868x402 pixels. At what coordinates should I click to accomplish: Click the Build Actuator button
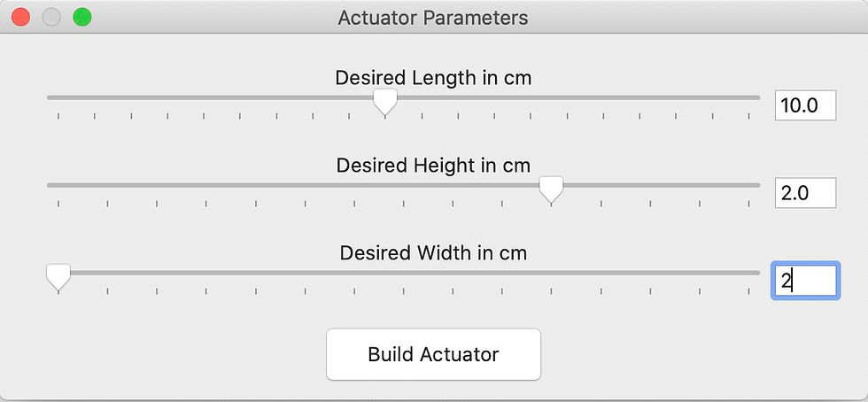[433, 354]
